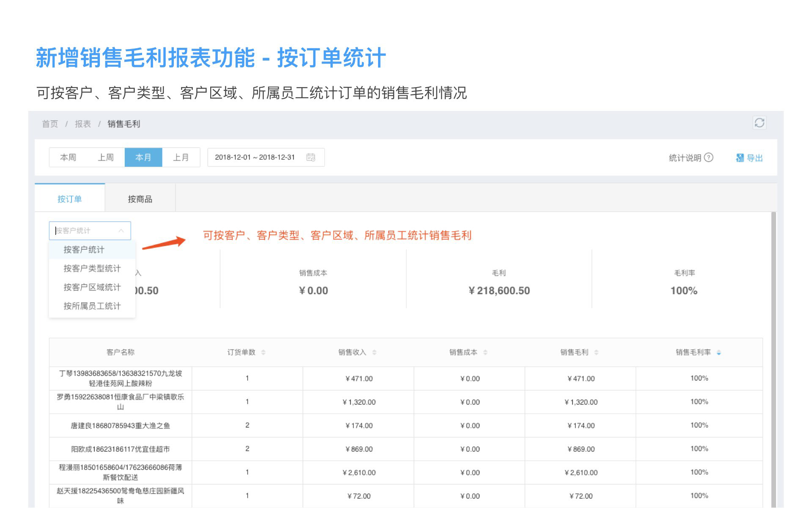Choose 按所属员工统计 from dropdown list

coord(92,306)
